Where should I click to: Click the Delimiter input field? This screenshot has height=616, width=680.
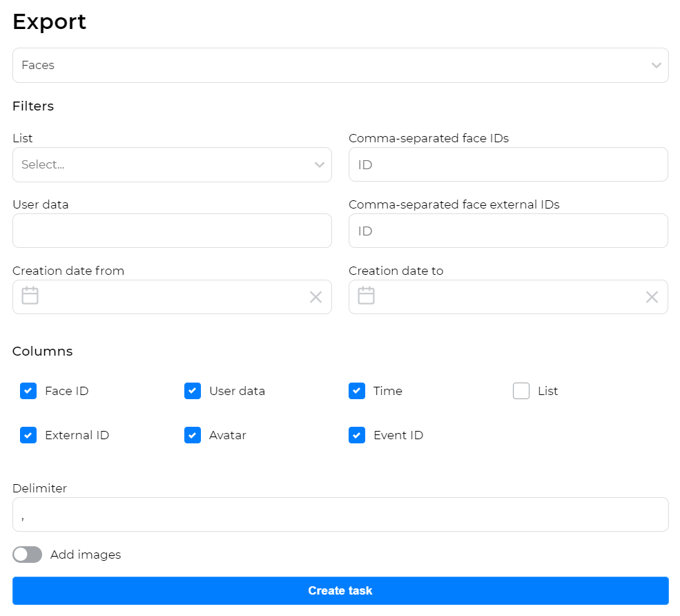tap(340, 514)
